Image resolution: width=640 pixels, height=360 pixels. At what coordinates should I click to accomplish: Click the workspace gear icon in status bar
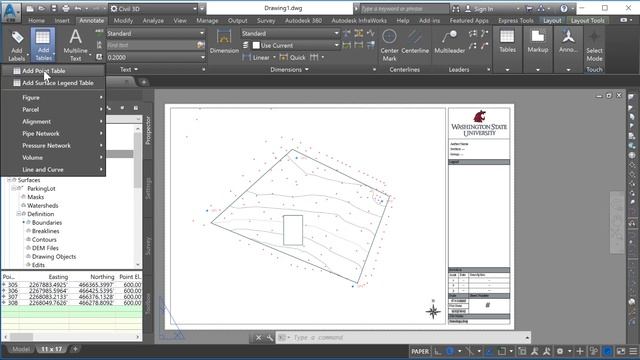pyautogui.click(x=560, y=351)
